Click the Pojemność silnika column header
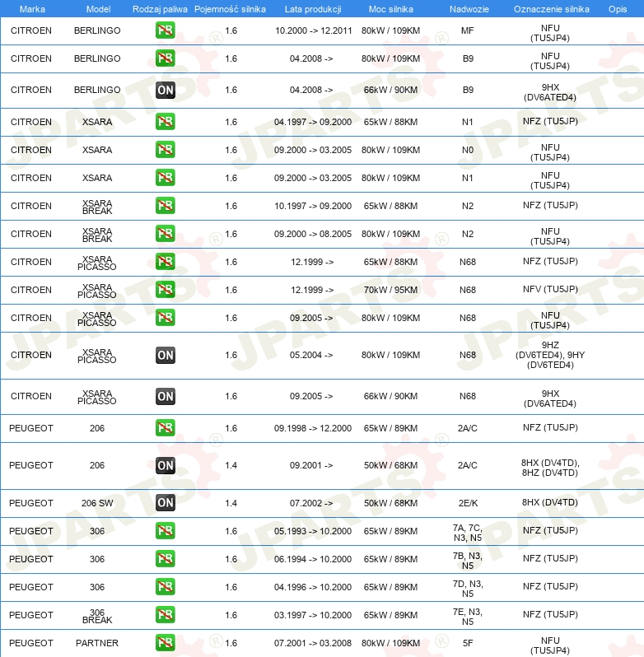 230,9
